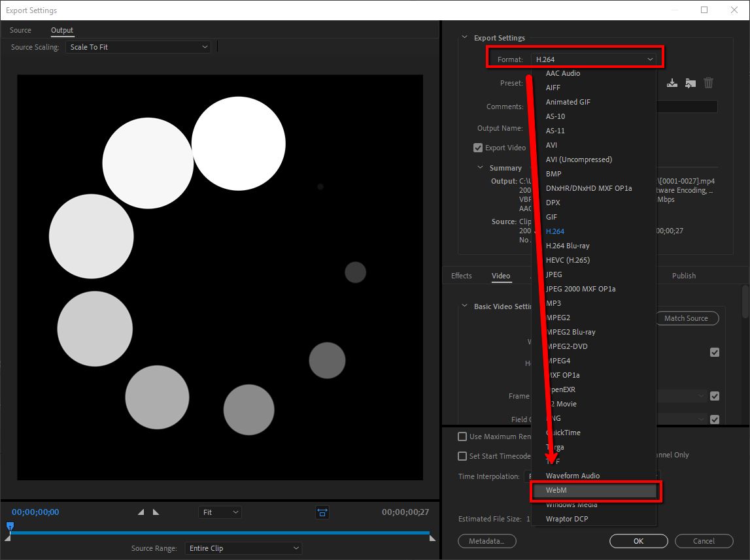
Task: Click Set Out Point triangle icon
Action: coord(156,512)
